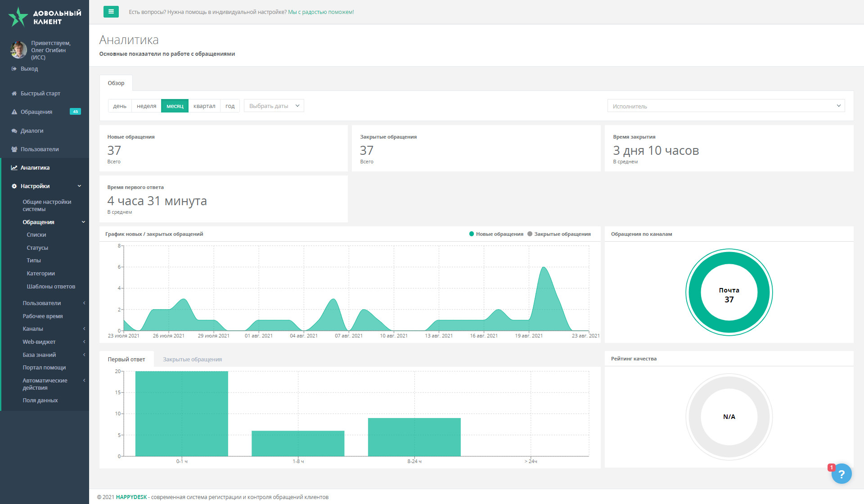This screenshot has width=864, height=504.
Task: Open the help question mark bubble
Action: click(841, 474)
